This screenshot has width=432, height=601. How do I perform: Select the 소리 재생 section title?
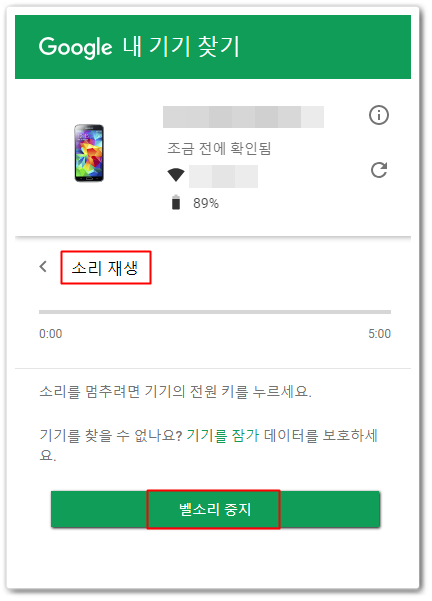click(x=105, y=268)
